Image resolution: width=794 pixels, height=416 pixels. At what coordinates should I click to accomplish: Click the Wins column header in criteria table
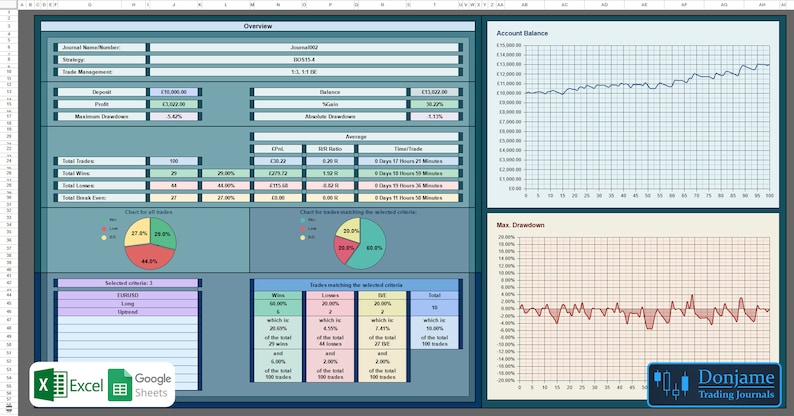point(278,295)
